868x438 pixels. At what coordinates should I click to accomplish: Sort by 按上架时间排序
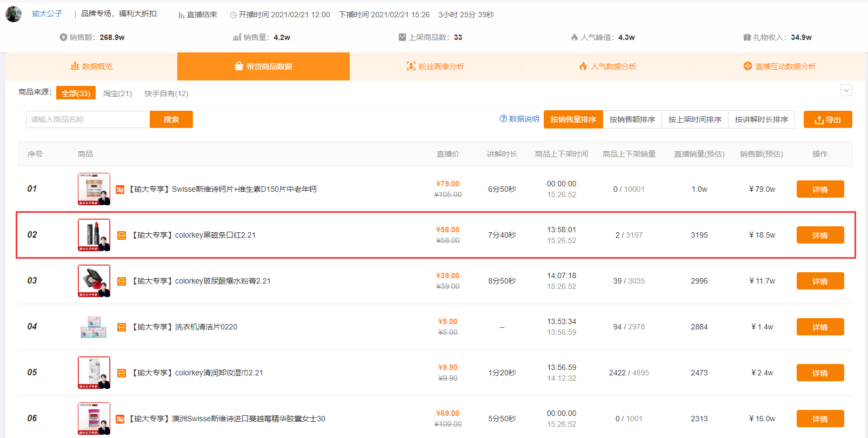(x=695, y=119)
